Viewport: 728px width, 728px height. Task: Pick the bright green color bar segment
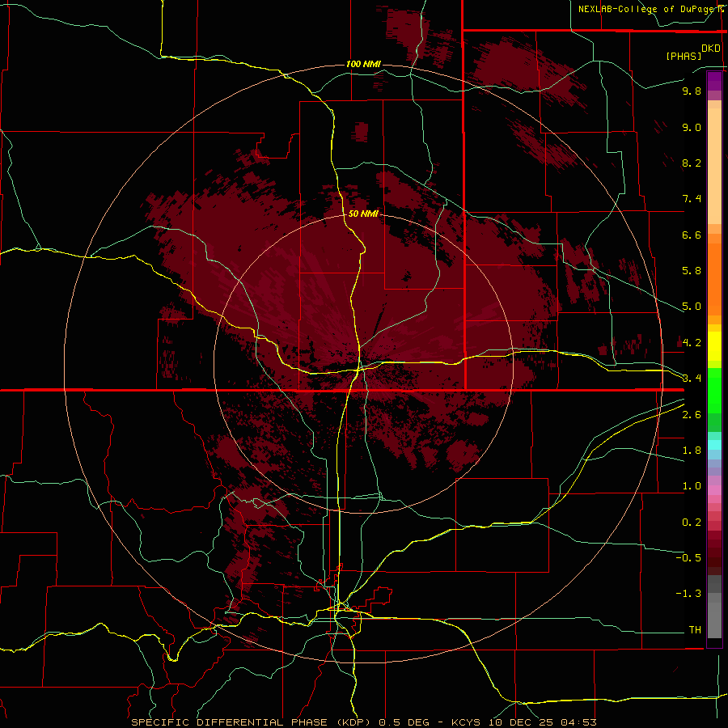tap(714, 390)
